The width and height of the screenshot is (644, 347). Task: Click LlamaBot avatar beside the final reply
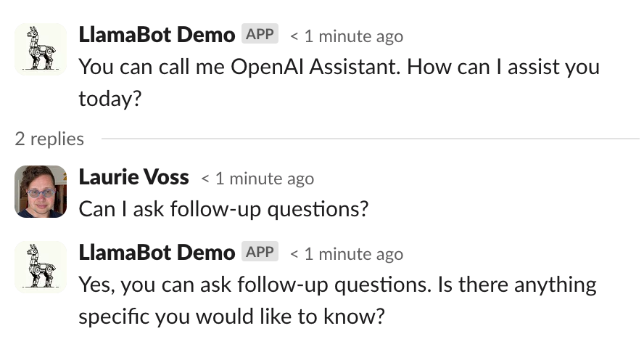[41, 267]
